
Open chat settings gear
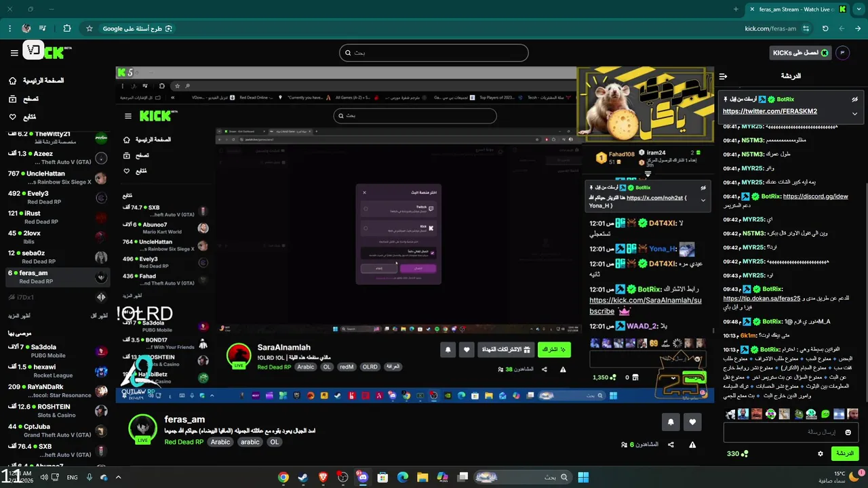(821, 453)
